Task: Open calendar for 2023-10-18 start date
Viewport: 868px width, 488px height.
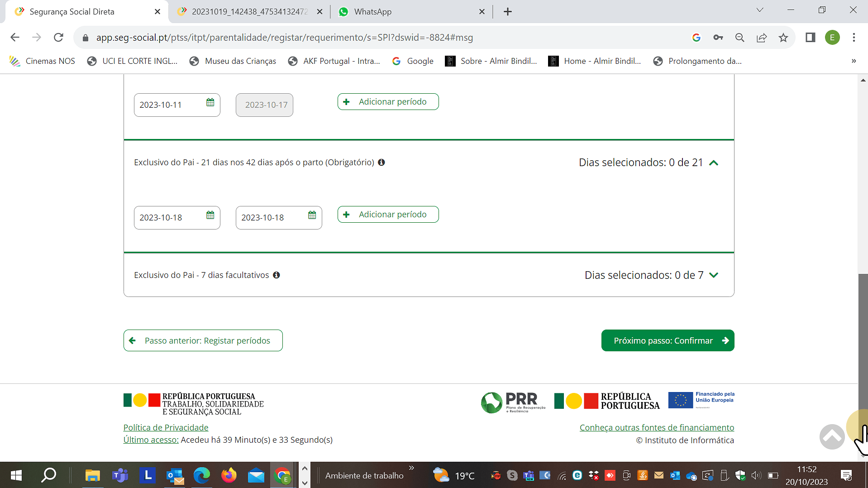Action: tap(210, 215)
